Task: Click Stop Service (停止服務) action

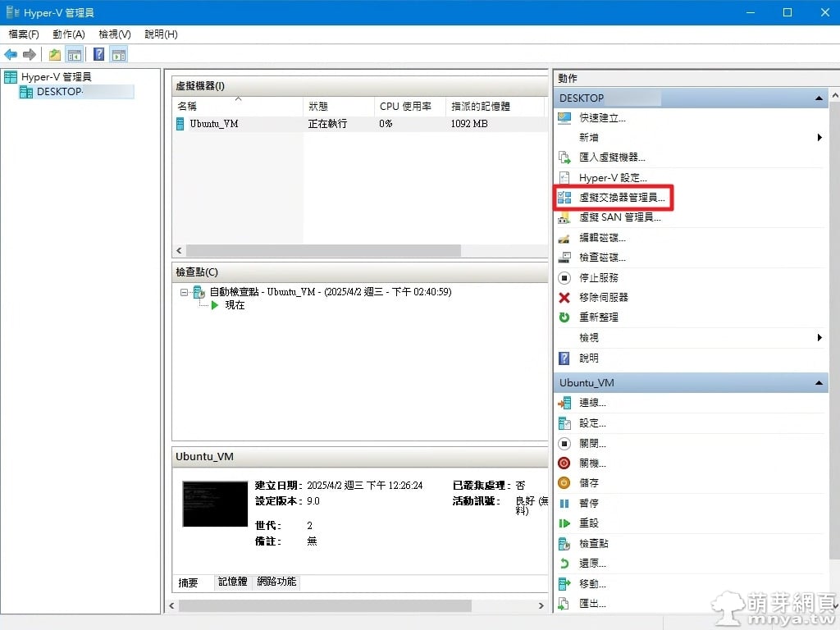Action: 598,278
